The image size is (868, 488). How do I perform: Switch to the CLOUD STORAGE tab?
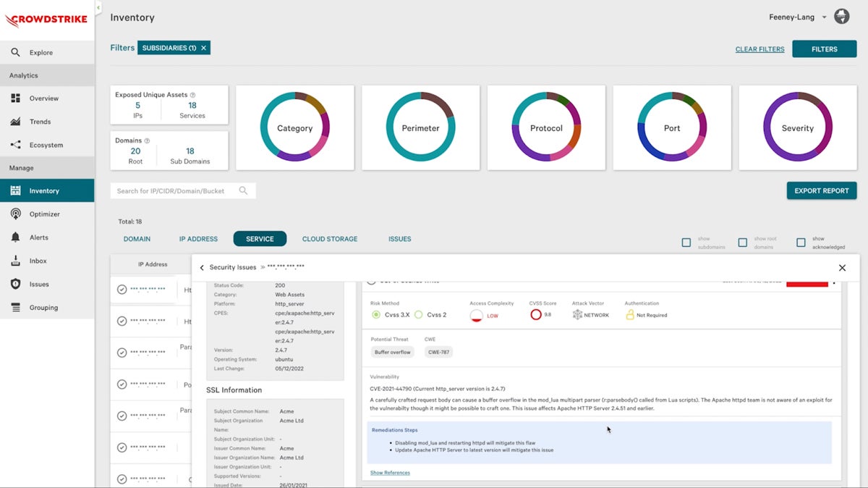pyautogui.click(x=330, y=239)
